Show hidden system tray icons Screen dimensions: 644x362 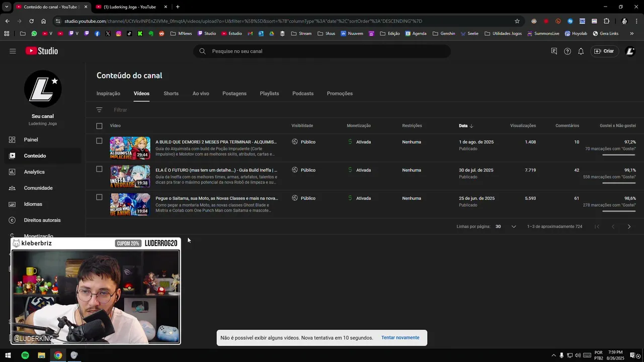tap(554, 355)
